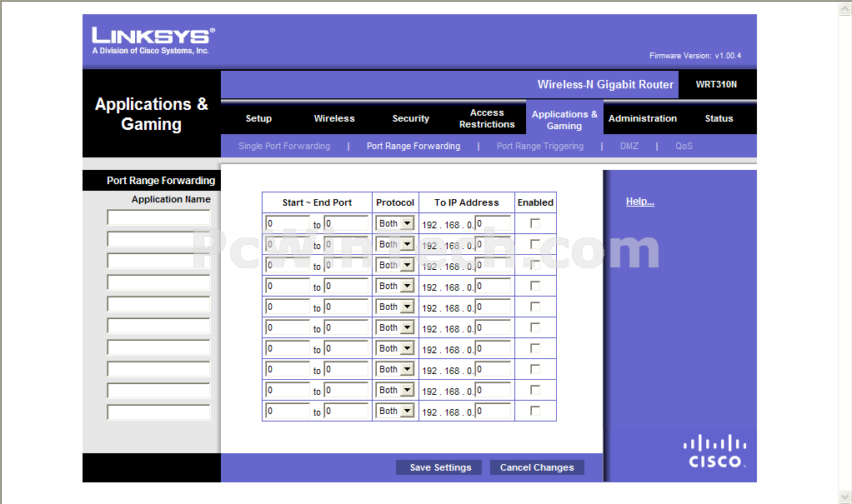The height and width of the screenshot is (504, 852).
Task: Open the Protocol dropdown in the ninth row
Action: tap(395, 390)
